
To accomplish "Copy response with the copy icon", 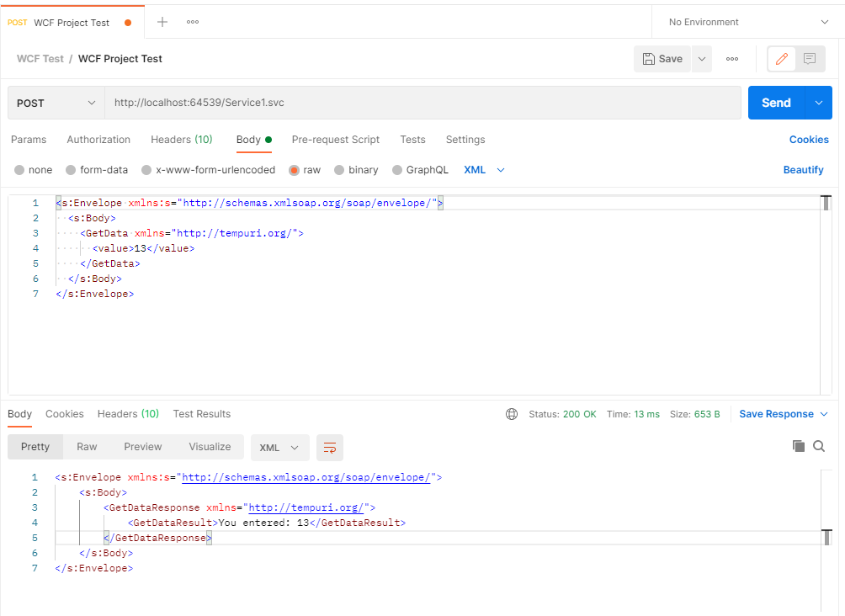I will pyautogui.click(x=799, y=446).
